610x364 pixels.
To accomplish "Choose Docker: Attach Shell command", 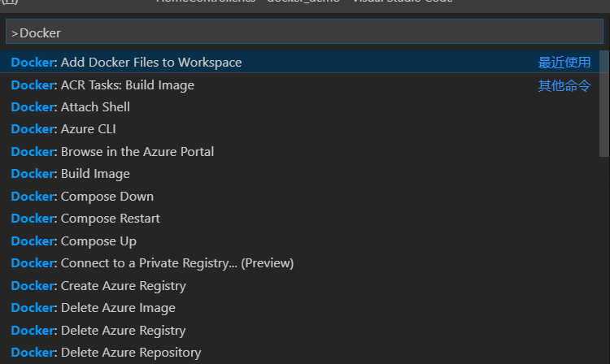I will pos(299,106).
